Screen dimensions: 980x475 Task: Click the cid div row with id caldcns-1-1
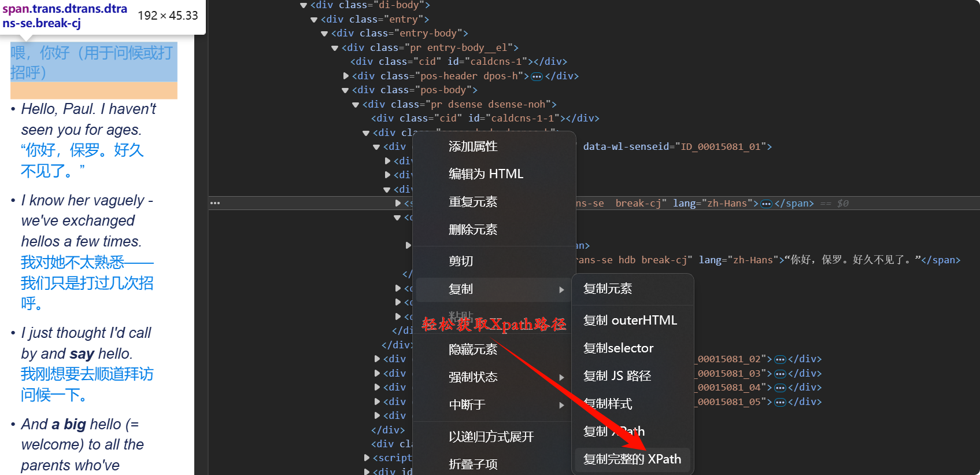(485, 119)
